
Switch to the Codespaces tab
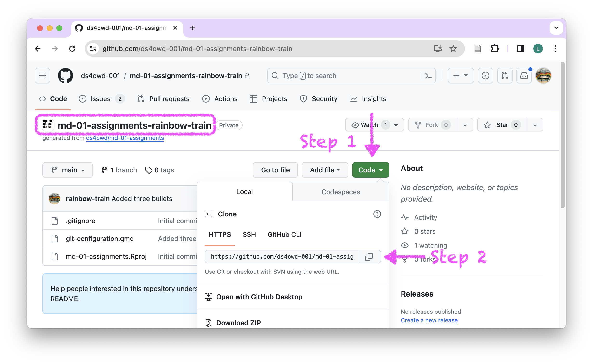point(341,192)
